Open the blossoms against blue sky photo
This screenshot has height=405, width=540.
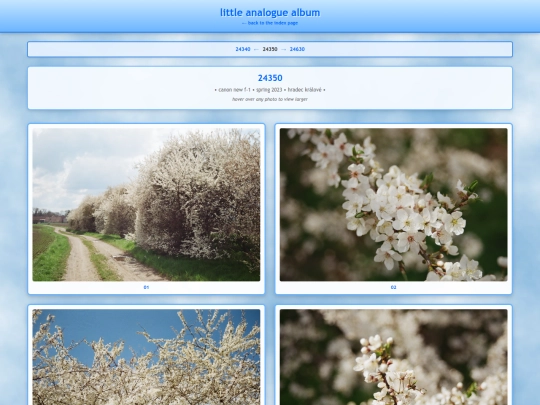click(x=146, y=357)
